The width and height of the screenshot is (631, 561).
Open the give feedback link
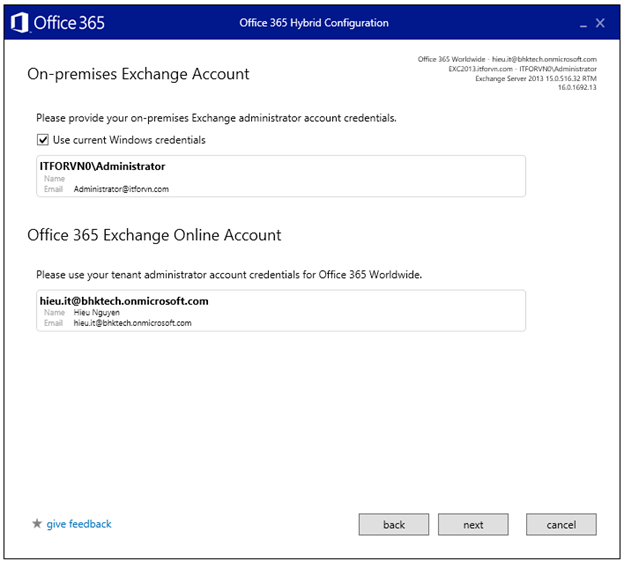click(79, 524)
